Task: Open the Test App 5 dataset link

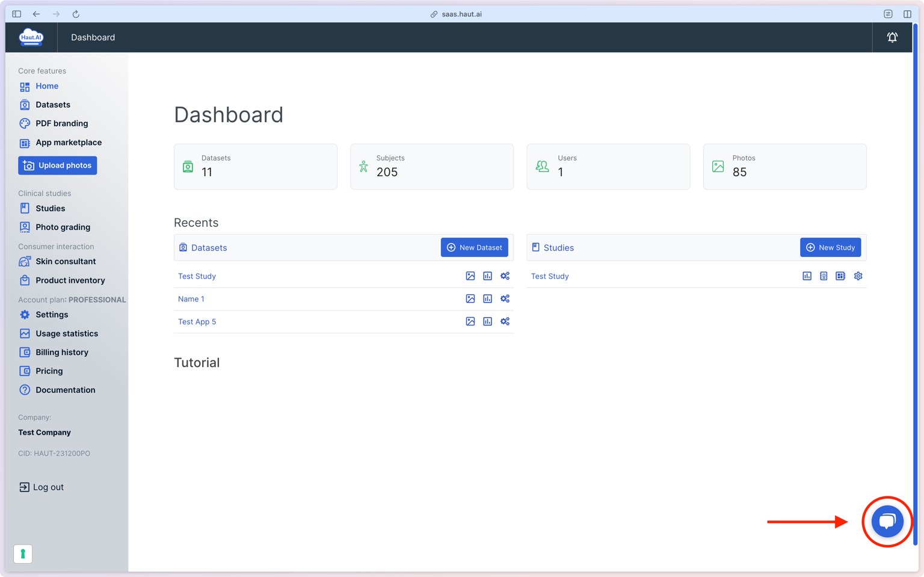Action: 197,322
